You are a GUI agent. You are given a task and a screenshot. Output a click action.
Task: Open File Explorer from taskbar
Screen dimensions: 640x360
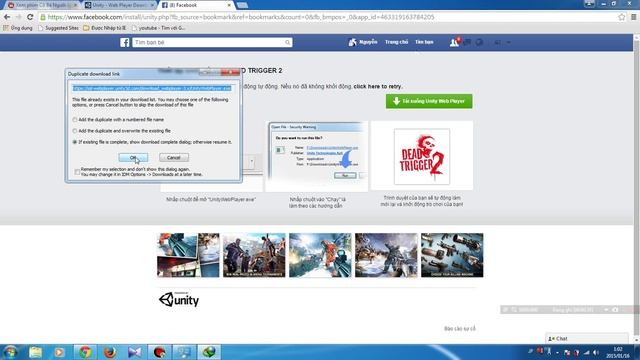click(36, 352)
